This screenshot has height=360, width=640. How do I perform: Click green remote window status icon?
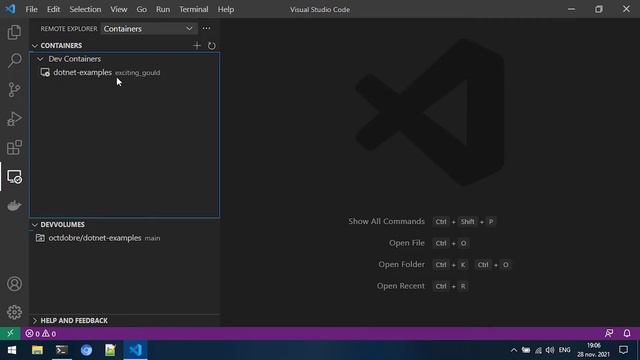point(10,333)
